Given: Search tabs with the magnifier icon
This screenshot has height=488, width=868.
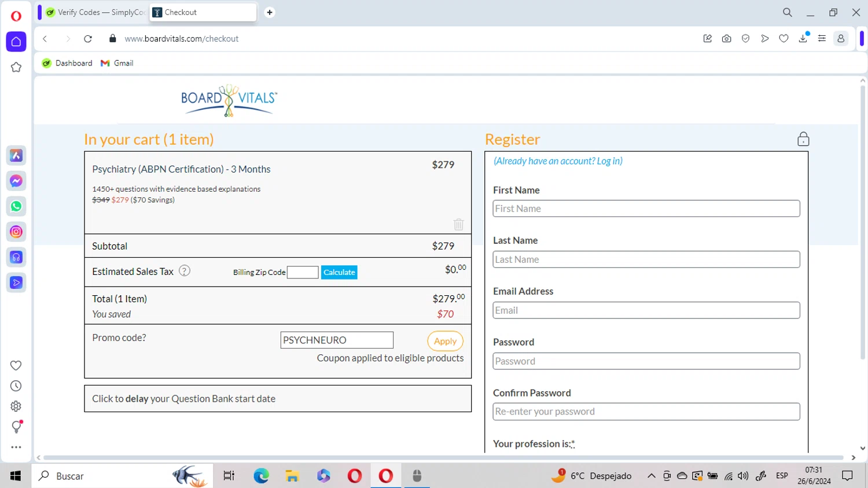Looking at the screenshot, I should pos(788,12).
